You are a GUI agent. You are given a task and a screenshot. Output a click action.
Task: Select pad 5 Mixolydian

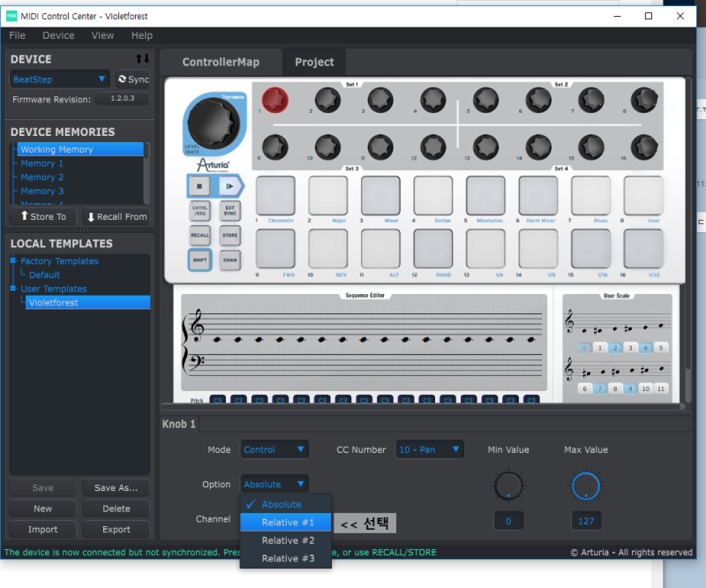click(485, 195)
